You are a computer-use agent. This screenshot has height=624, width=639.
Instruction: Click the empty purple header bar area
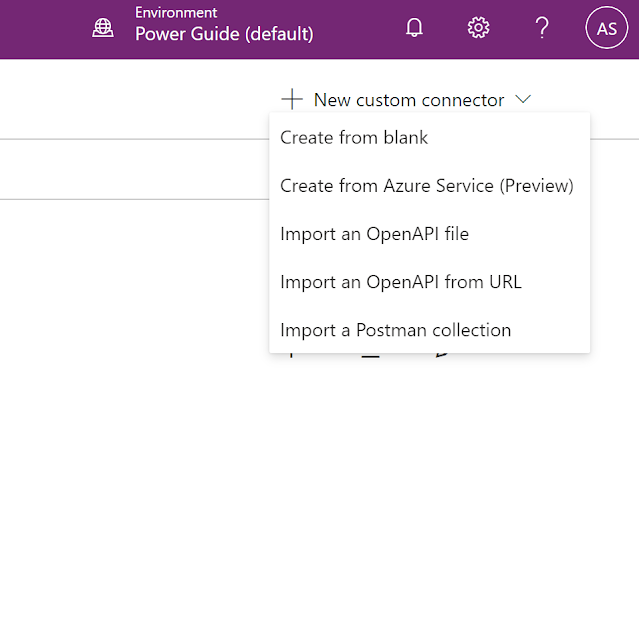point(40,28)
